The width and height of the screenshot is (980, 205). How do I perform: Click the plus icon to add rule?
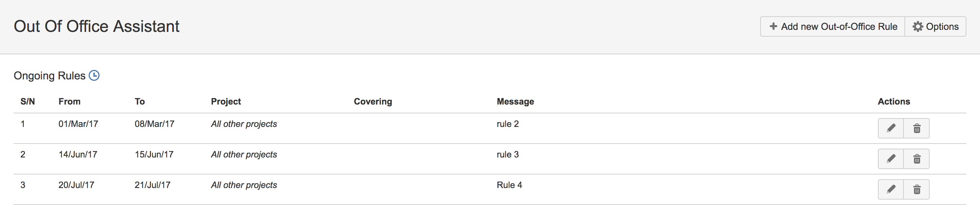point(773,26)
